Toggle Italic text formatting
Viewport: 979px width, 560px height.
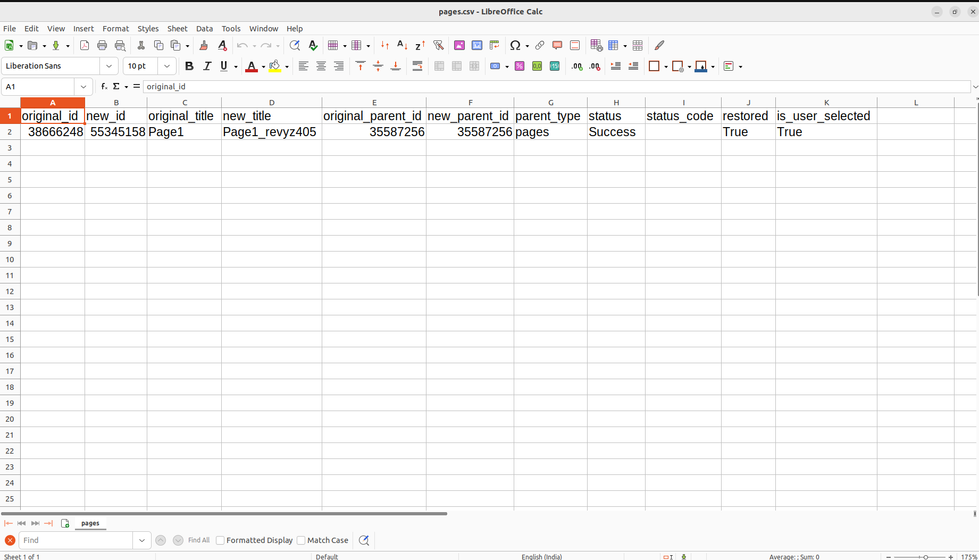(x=207, y=66)
